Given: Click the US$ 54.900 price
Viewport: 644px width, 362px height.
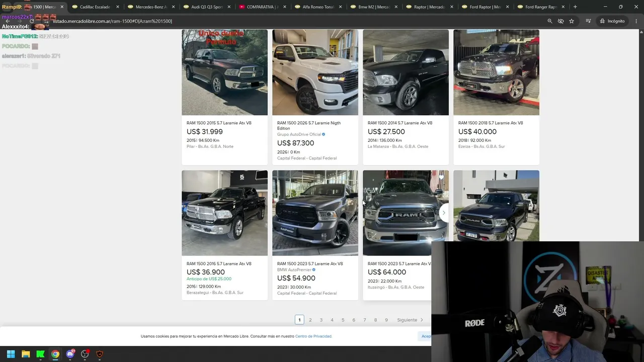Looking at the screenshot, I should coord(296,279).
